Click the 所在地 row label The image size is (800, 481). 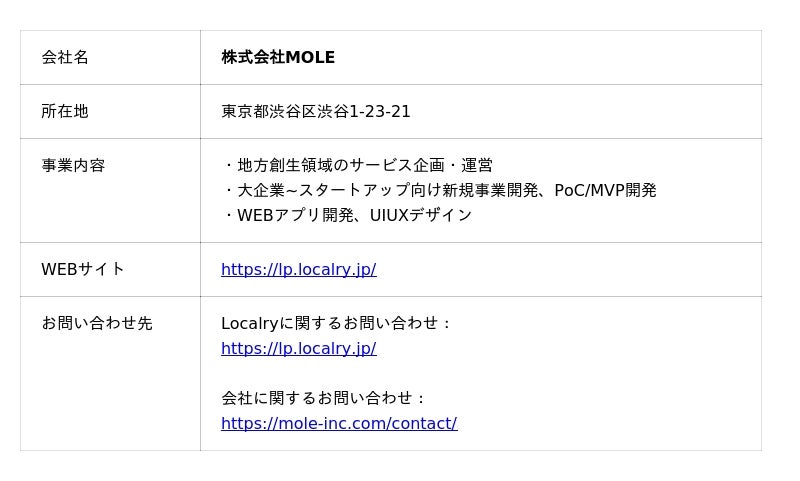click(x=65, y=111)
